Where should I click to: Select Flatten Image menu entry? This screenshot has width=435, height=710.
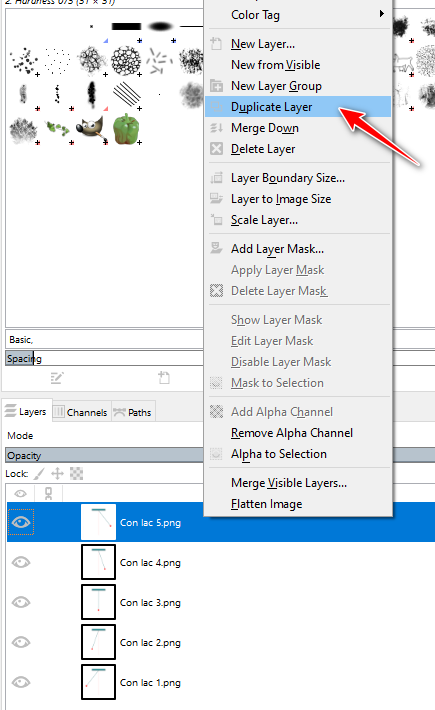pyautogui.click(x=298, y=504)
